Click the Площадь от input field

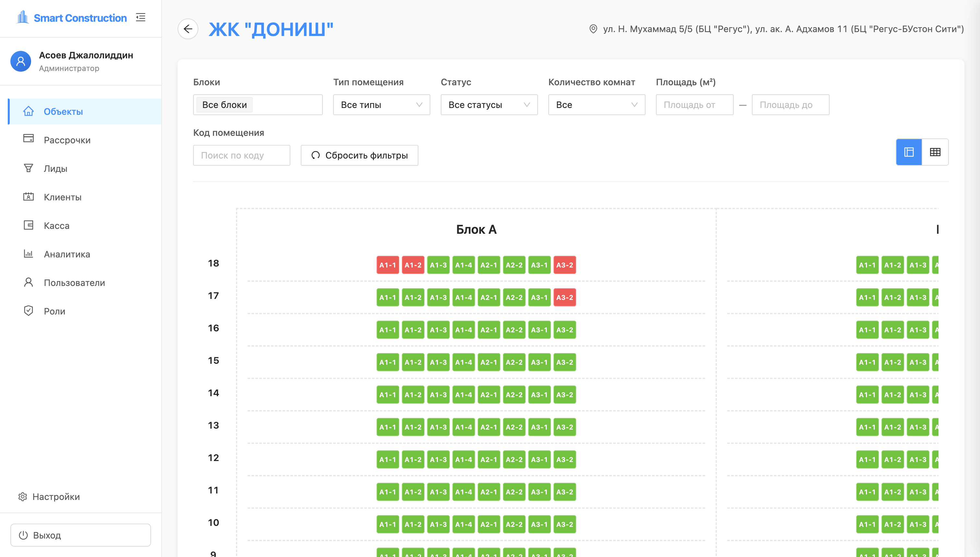point(694,104)
